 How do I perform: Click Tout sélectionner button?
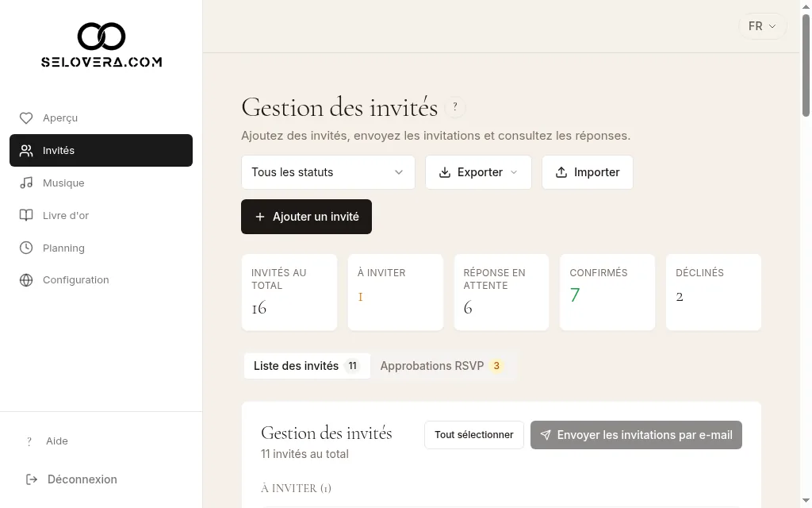coord(474,435)
